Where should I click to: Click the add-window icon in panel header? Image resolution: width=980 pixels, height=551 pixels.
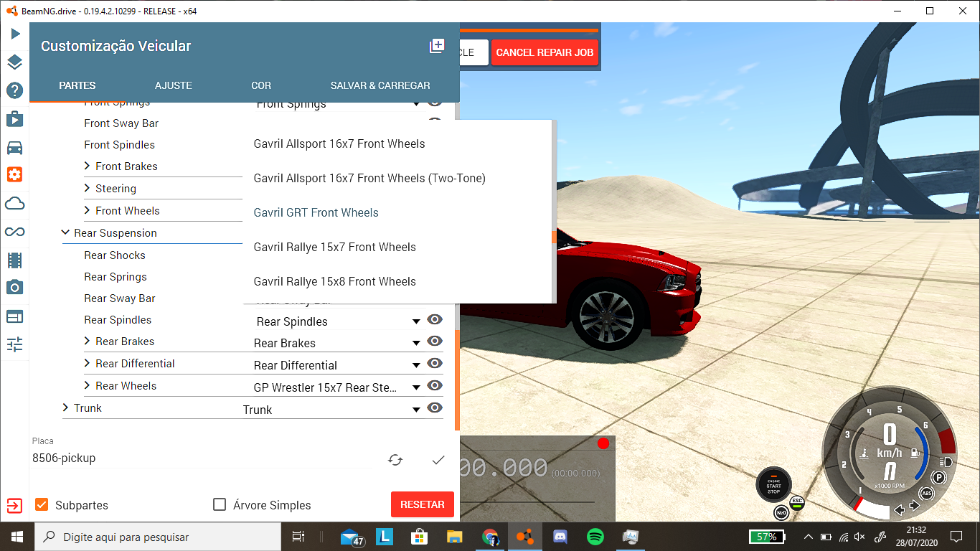coord(436,46)
